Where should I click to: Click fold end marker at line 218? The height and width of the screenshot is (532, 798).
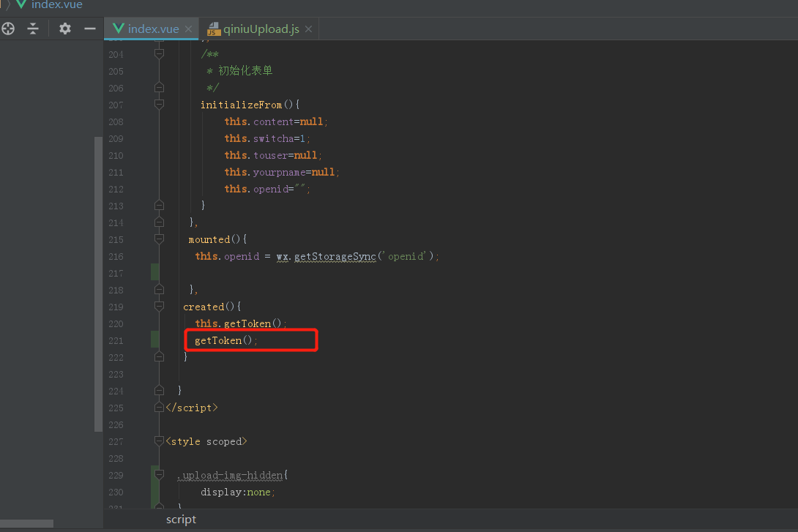pyautogui.click(x=159, y=289)
